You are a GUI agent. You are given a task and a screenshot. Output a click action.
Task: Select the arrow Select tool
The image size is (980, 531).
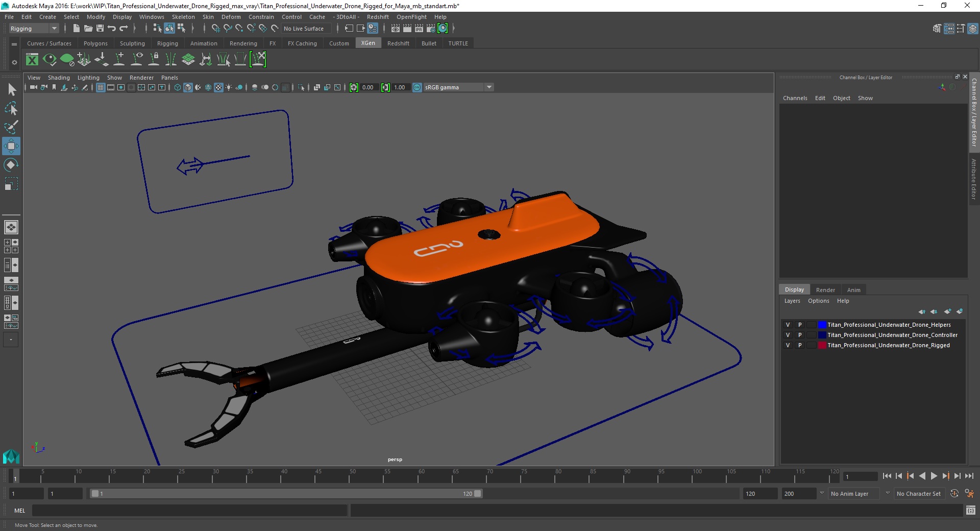[x=11, y=90]
